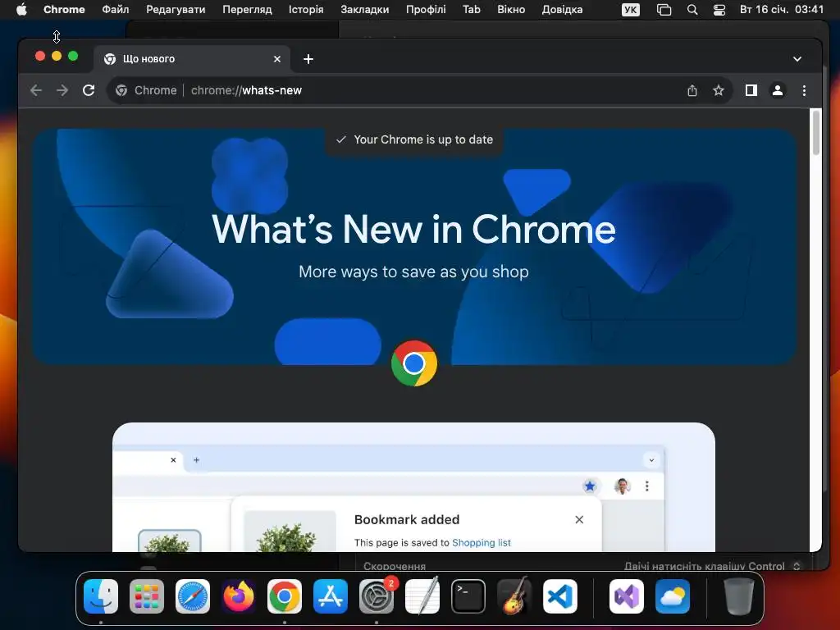This screenshot has width=840, height=630.
Task: Open Finder from the Dock
Action: (101, 596)
